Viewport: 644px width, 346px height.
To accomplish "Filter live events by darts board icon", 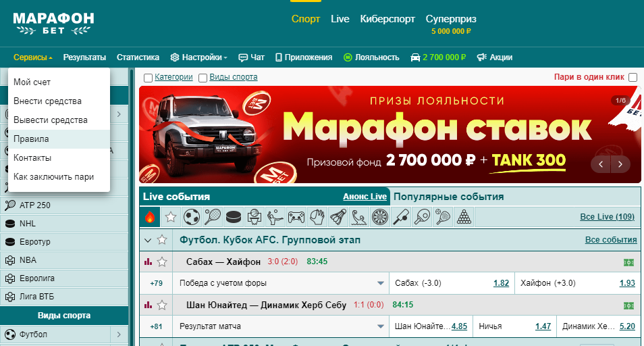I will click(380, 217).
